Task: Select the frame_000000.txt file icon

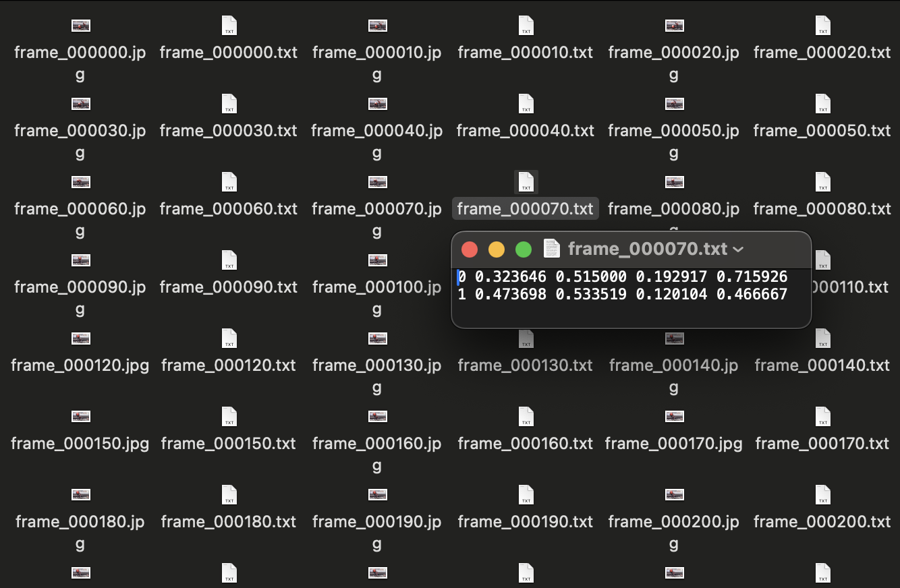Action: coord(229,26)
